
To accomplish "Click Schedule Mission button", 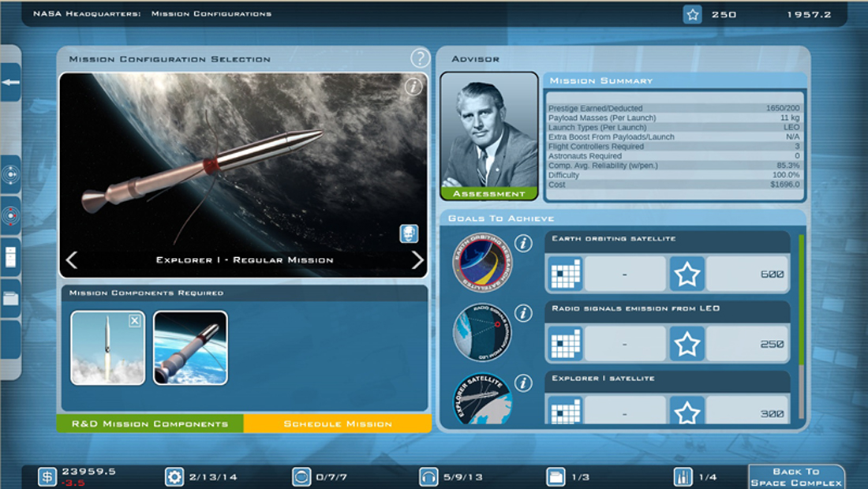I will pos(338,424).
